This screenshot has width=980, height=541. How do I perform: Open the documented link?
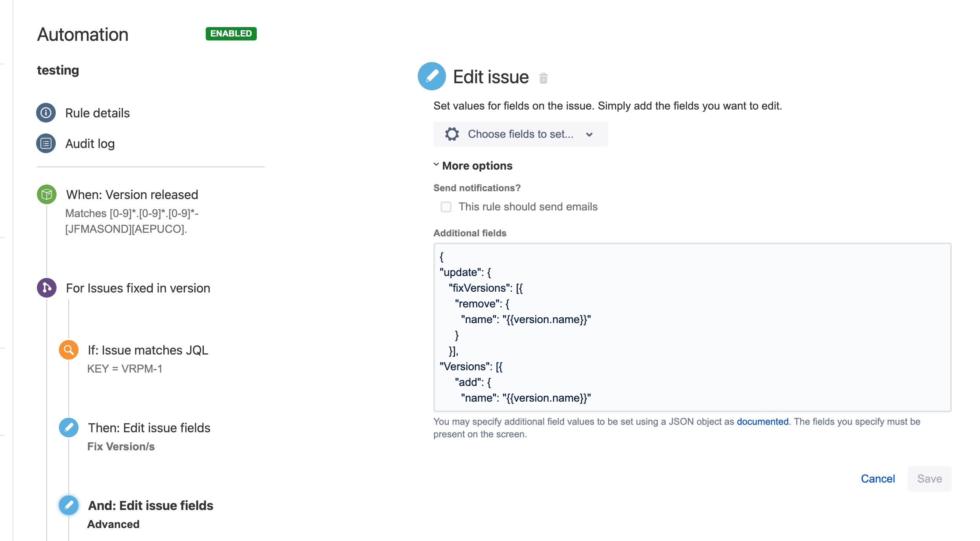click(x=762, y=421)
